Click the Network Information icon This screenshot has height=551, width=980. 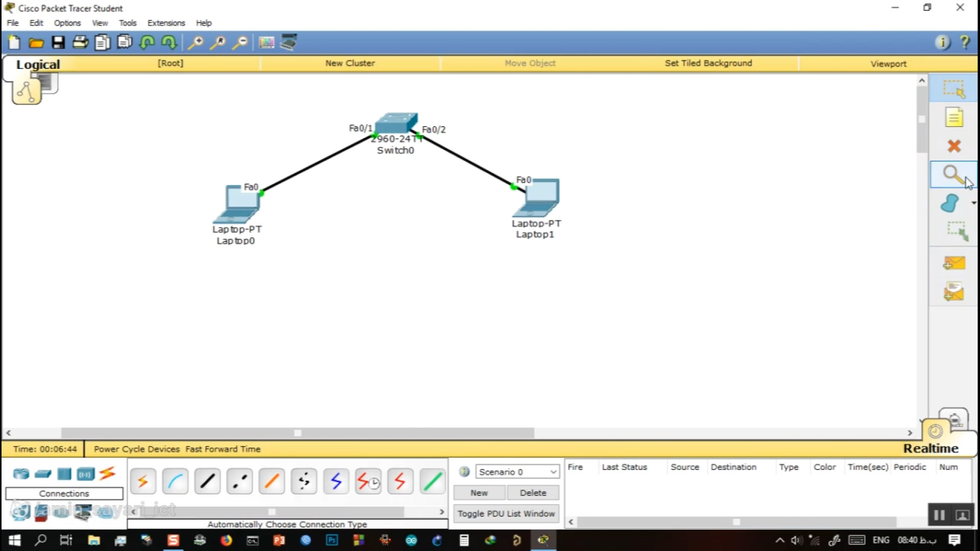(942, 42)
